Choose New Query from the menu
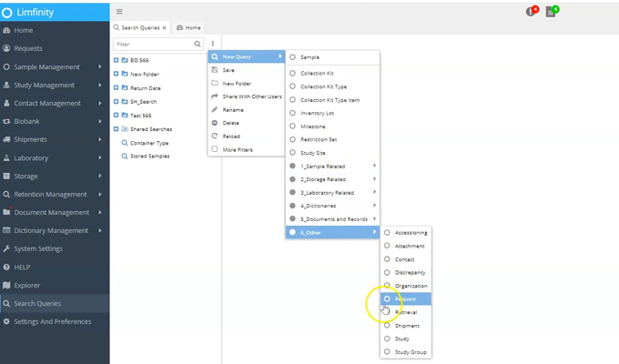The width and height of the screenshot is (619, 364). tap(247, 56)
